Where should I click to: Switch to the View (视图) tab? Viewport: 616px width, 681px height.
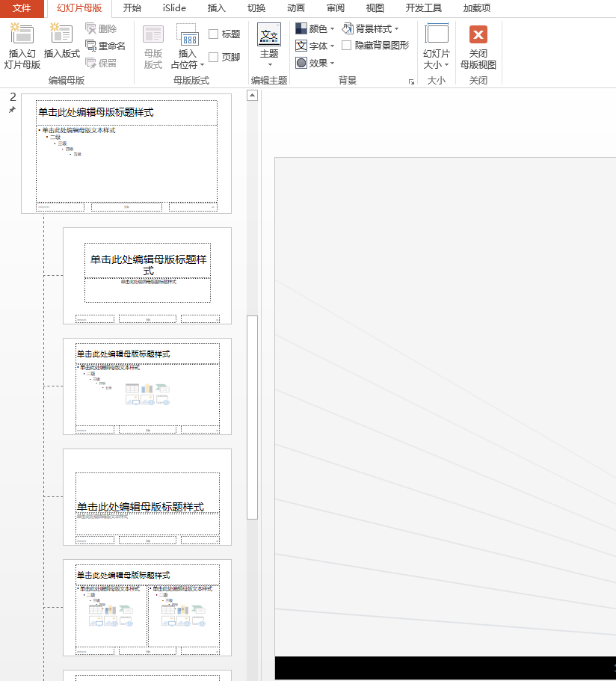point(375,8)
